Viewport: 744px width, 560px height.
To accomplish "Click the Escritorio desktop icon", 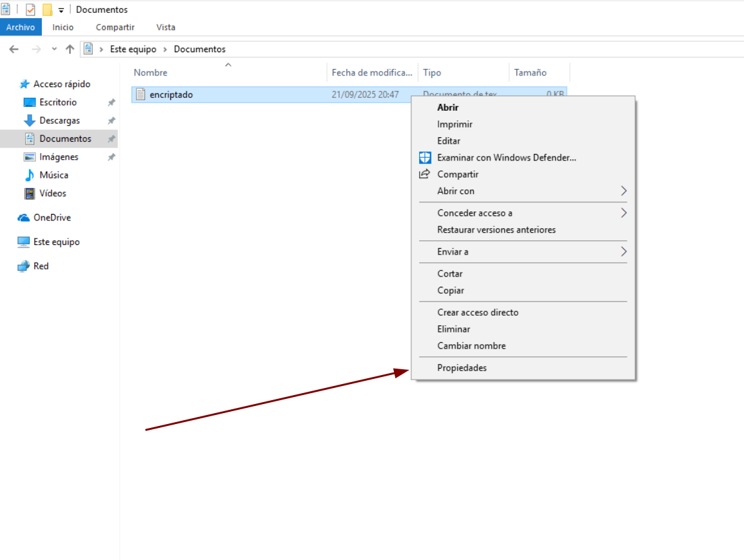I will pos(30,102).
